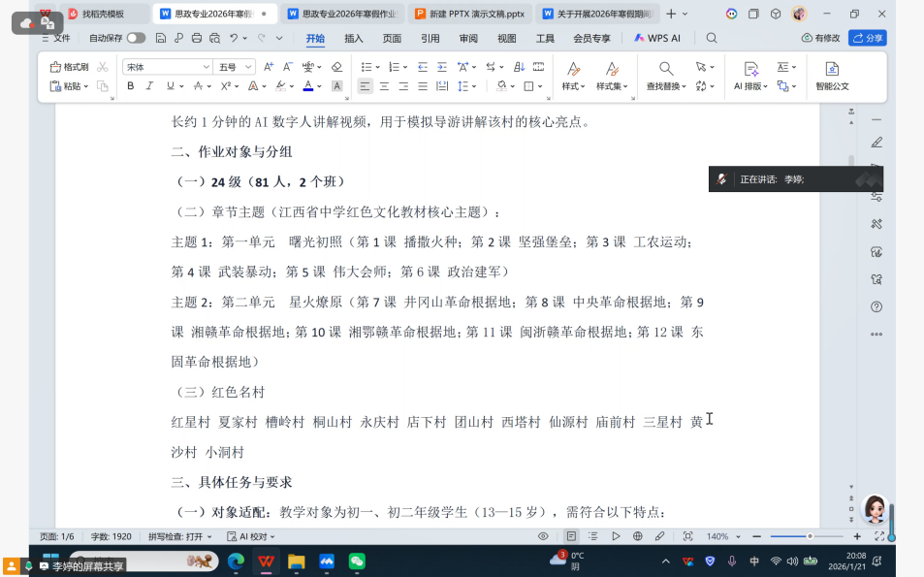Open the font size dropdown (五号)

coord(248,67)
